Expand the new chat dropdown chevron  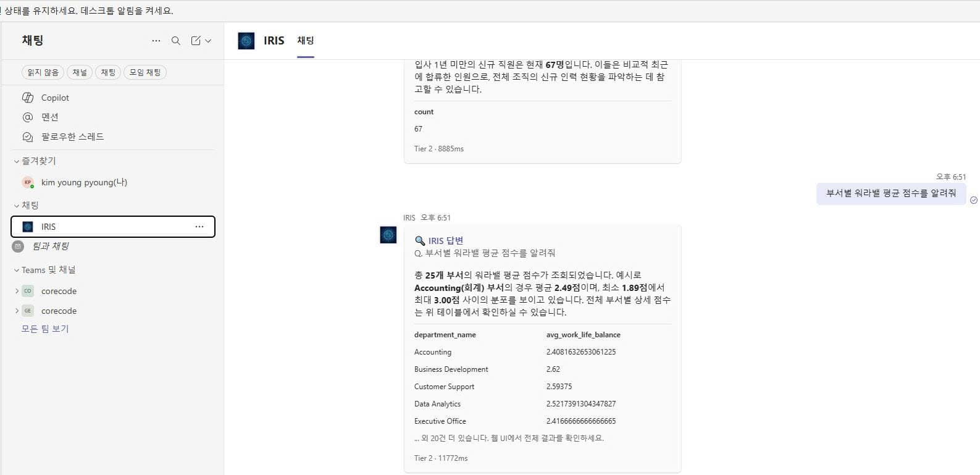pos(208,41)
